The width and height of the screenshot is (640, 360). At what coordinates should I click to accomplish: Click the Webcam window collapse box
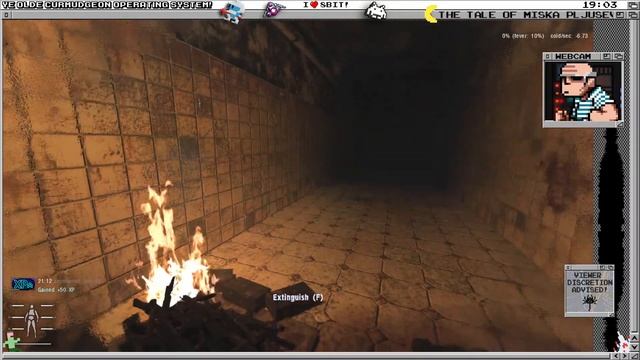pyautogui.click(x=618, y=56)
